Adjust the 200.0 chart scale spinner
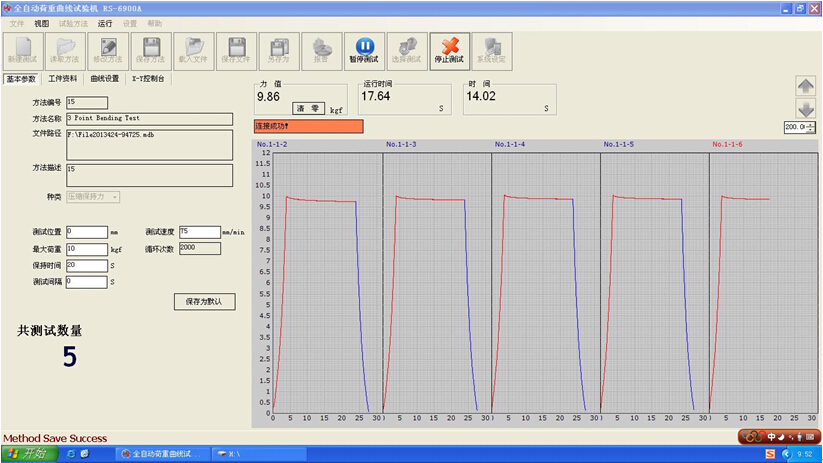 click(810, 127)
